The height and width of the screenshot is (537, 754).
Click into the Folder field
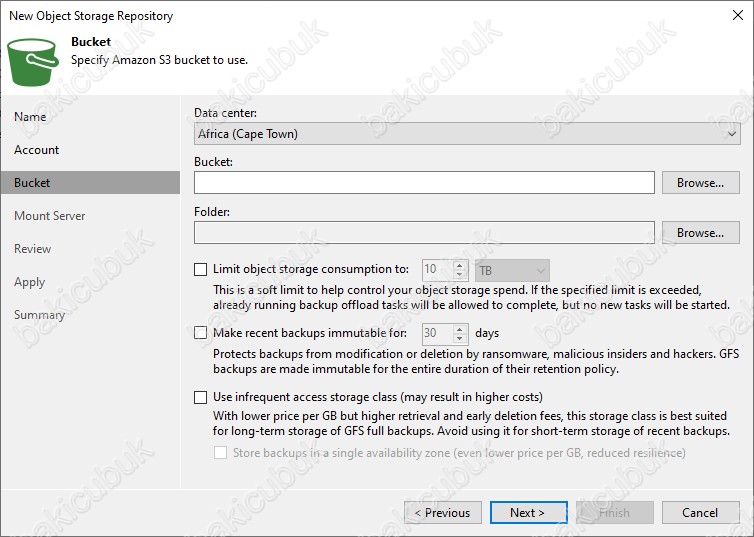pos(424,233)
